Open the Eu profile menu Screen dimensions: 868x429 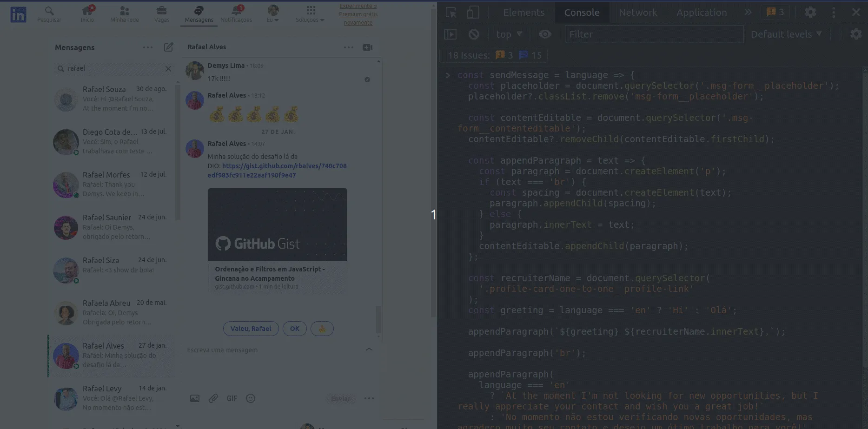coord(273,14)
